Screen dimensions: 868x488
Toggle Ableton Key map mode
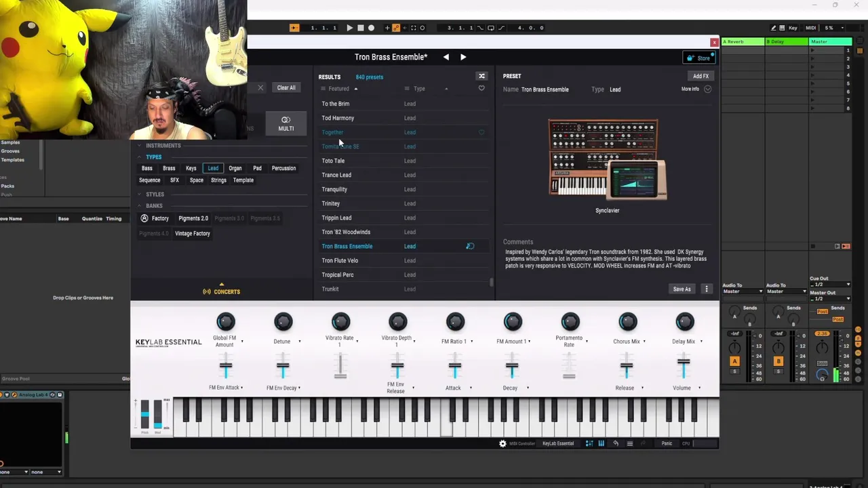[x=793, y=28]
